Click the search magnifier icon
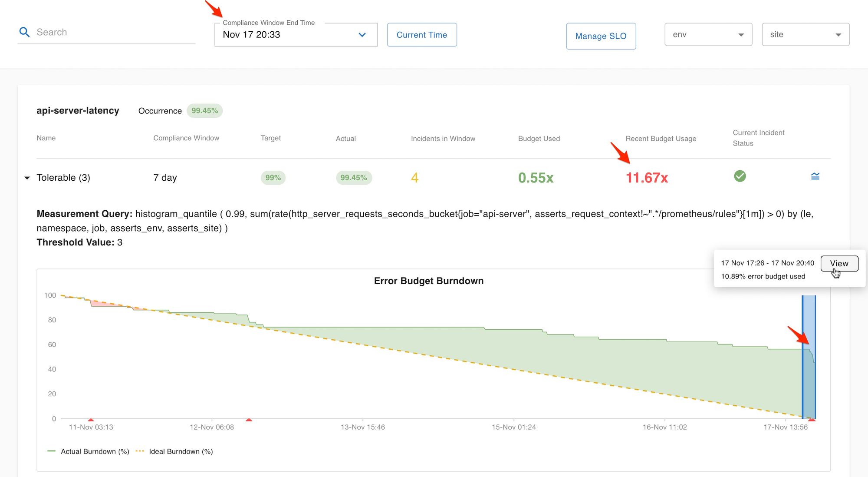868x477 pixels. coord(24,32)
